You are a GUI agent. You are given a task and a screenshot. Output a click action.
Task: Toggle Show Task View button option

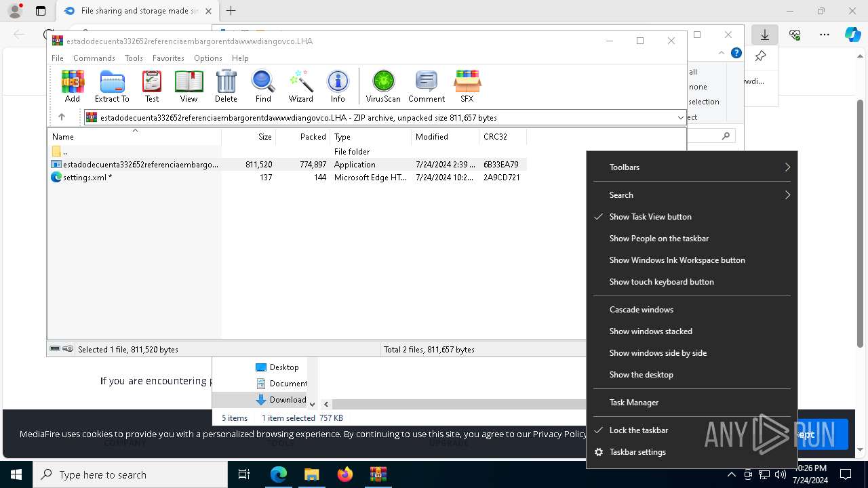[x=692, y=217]
